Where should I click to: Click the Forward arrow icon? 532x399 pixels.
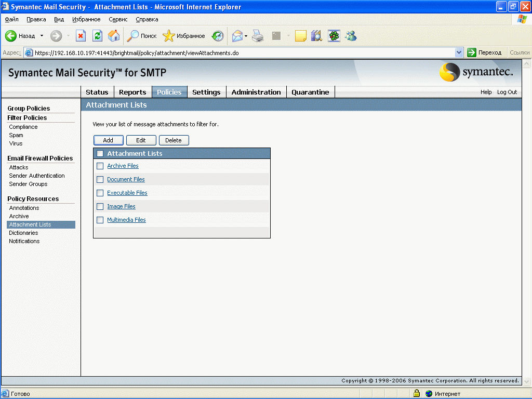pyautogui.click(x=56, y=36)
